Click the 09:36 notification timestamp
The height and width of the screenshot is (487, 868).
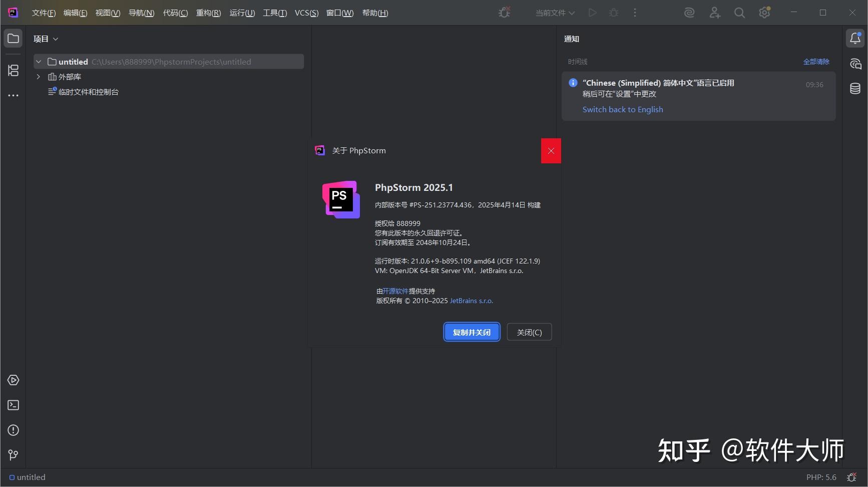[814, 85]
